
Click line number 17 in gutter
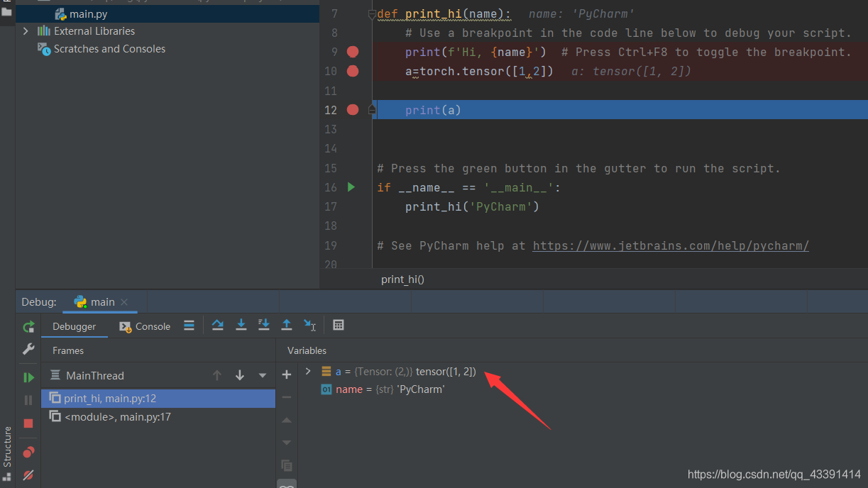pos(331,206)
